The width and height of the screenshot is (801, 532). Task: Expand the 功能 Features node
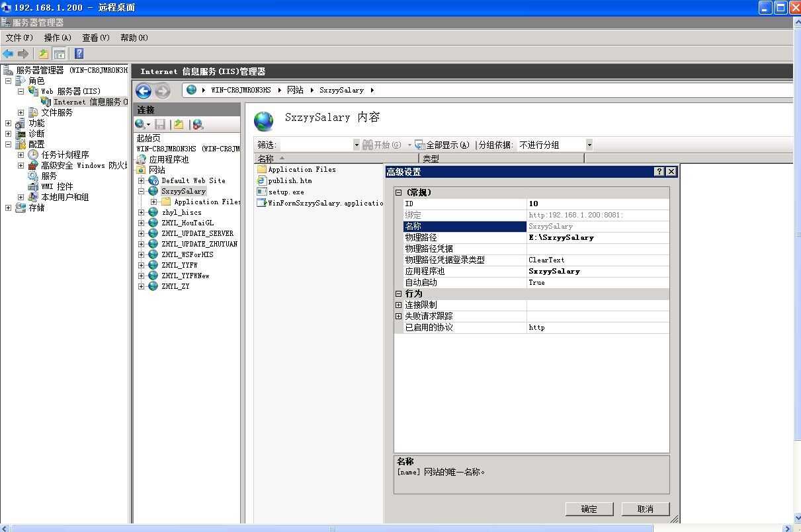8,123
